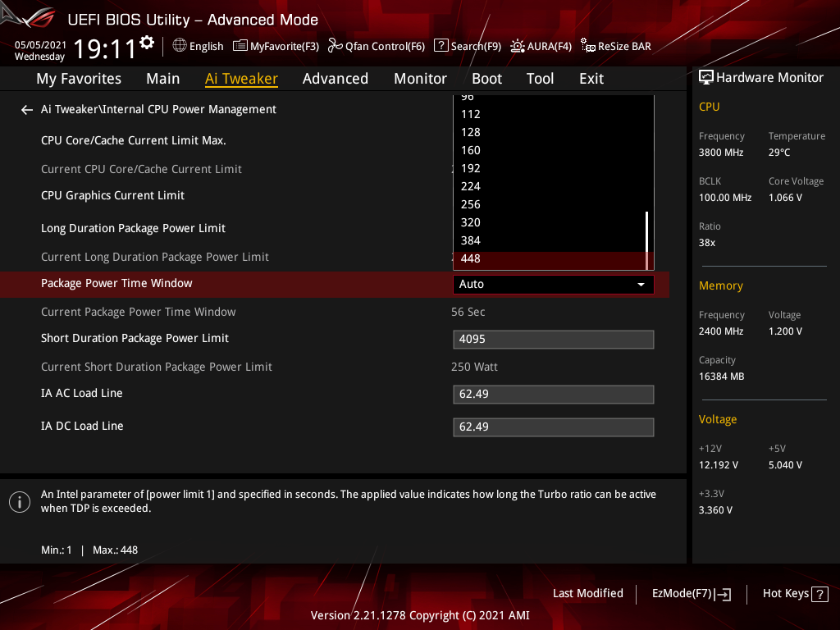Open My Favorites tab
Viewport: 840px width, 630px height.
pyautogui.click(x=79, y=79)
